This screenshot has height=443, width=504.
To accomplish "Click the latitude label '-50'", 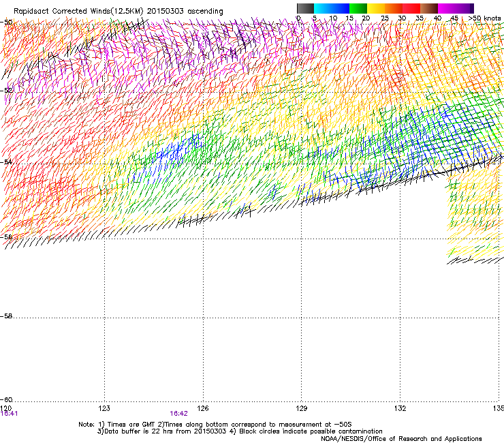I will point(6,22).
